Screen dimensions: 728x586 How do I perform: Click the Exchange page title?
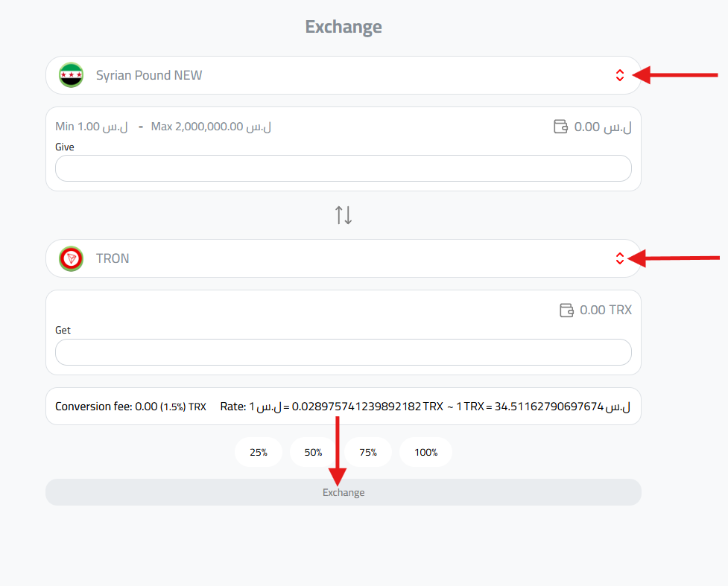pyautogui.click(x=343, y=27)
